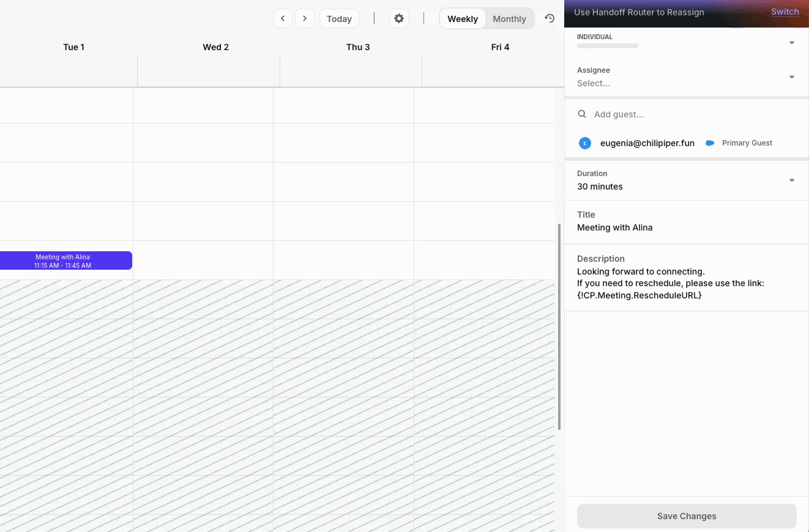Click the Switch link for Handoff Router
This screenshot has width=809, height=532.
click(785, 12)
